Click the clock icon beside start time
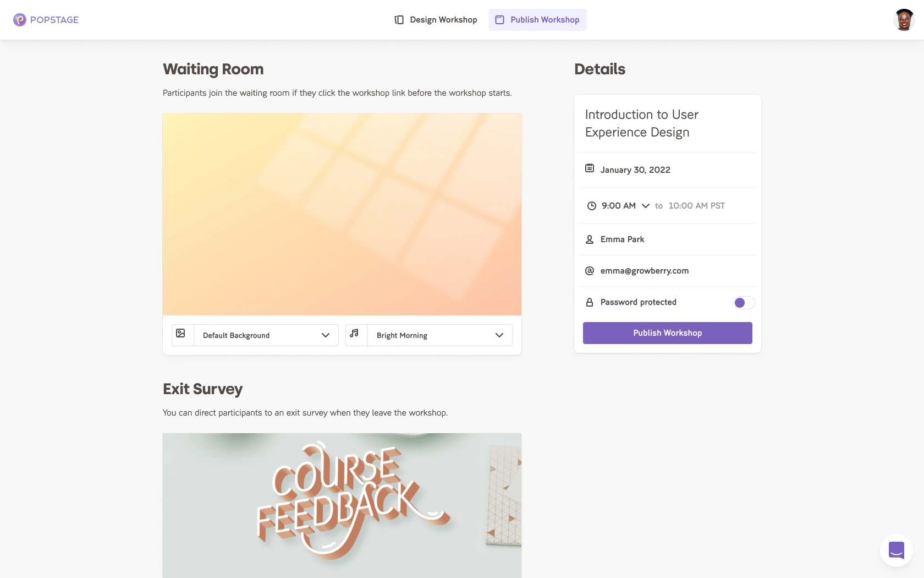Screen dimensions: 924x578 click(x=592, y=206)
